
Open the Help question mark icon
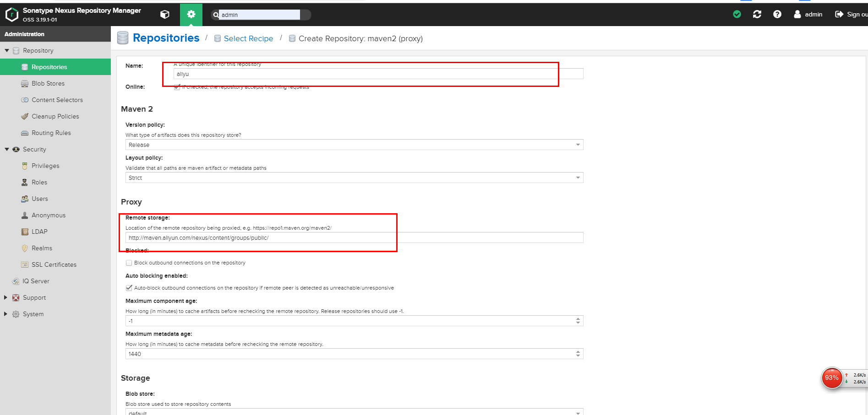pyautogui.click(x=777, y=14)
